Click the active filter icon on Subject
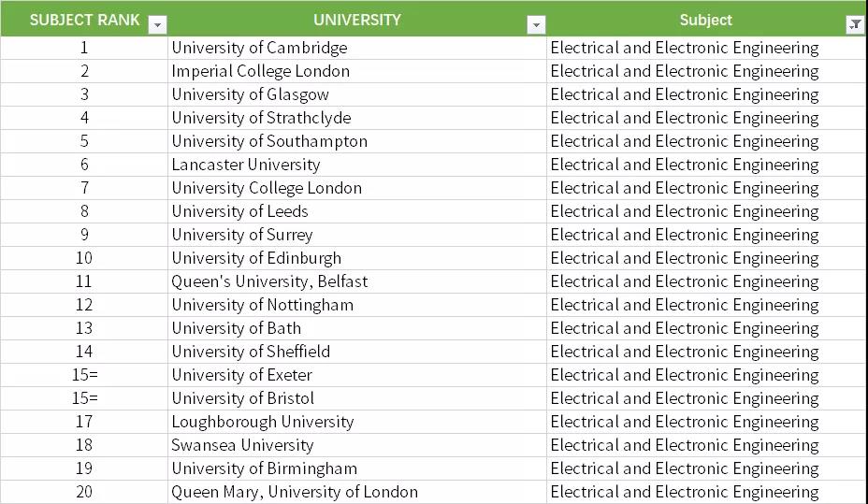This screenshot has width=868, height=504. click(855, 25)
